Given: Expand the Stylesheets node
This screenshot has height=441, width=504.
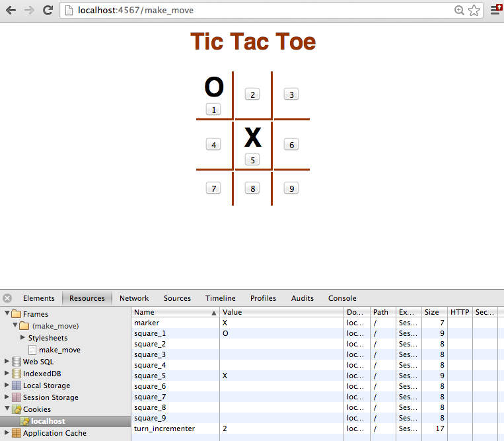Looking at the screenshot, I should (22, 337).
